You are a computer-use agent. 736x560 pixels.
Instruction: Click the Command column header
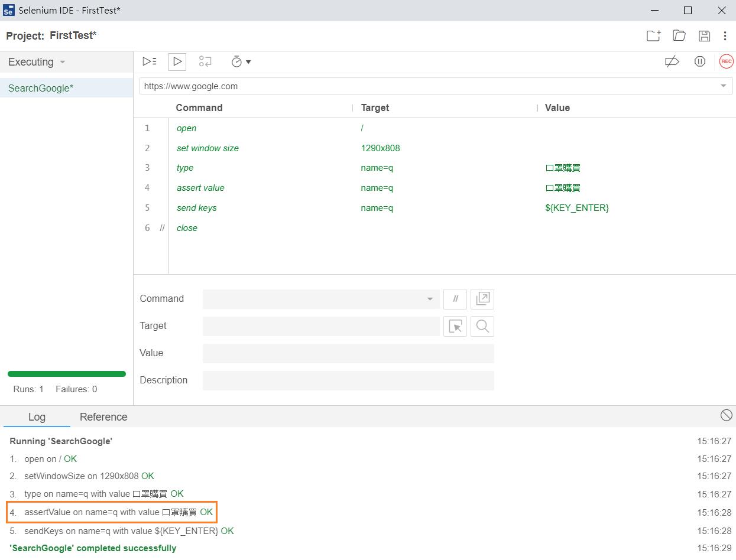[199, 108]
